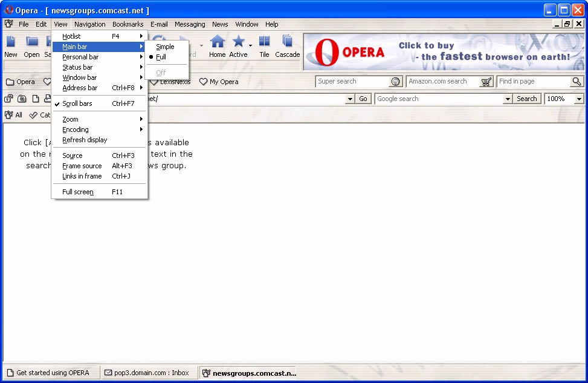Open the Bookmarks menu
The height and width of the screenshot is (383, 588).
(x=128, y=24)
